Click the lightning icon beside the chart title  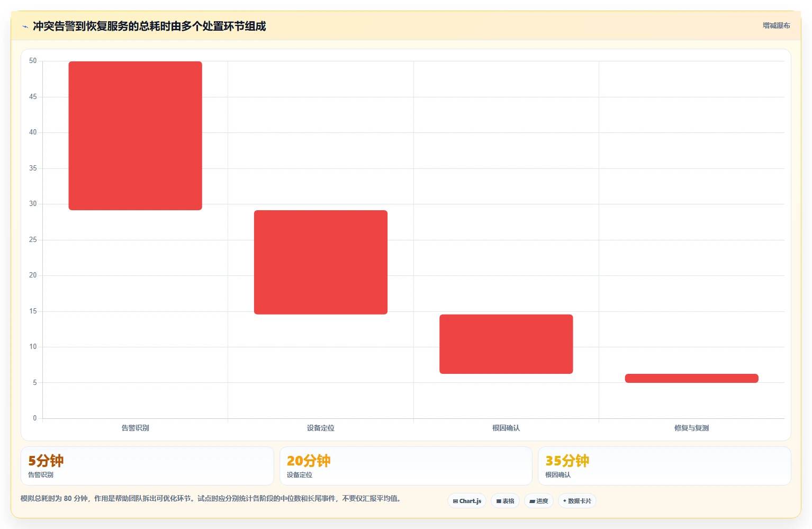click(x=25, y=26)
